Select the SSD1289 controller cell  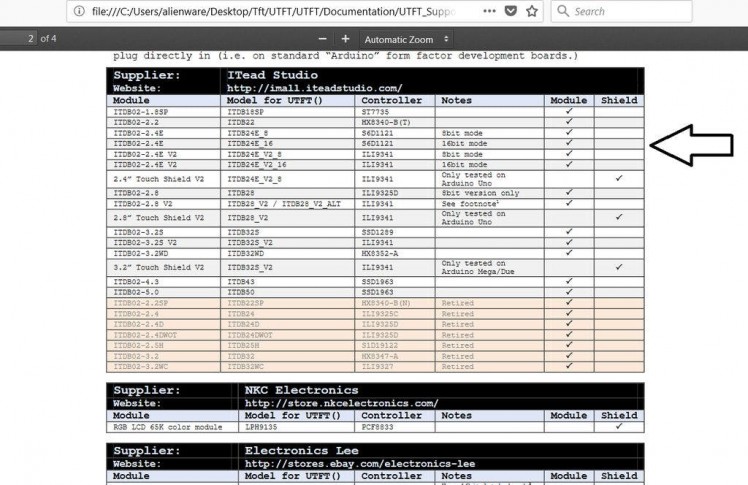pos(395,232)
